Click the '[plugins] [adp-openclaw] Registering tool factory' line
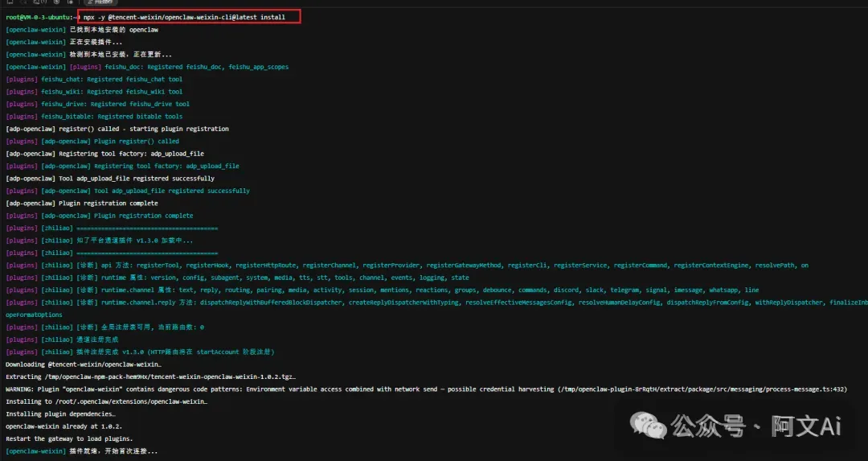The image size is (868, 461). point(122,167)
